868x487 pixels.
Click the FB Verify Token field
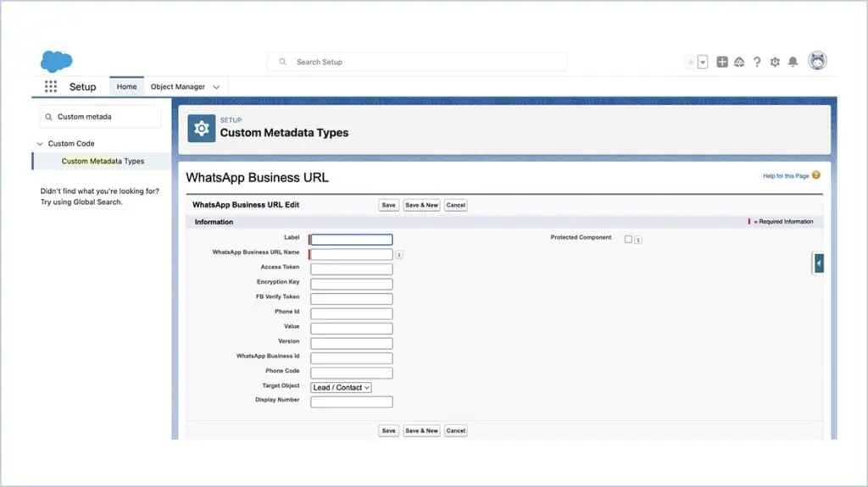coord(352,299)
